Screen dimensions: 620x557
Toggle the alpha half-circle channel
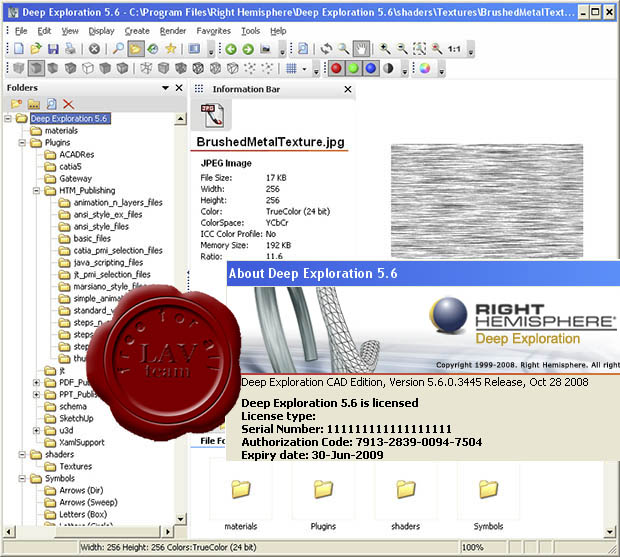coord(388,68)
